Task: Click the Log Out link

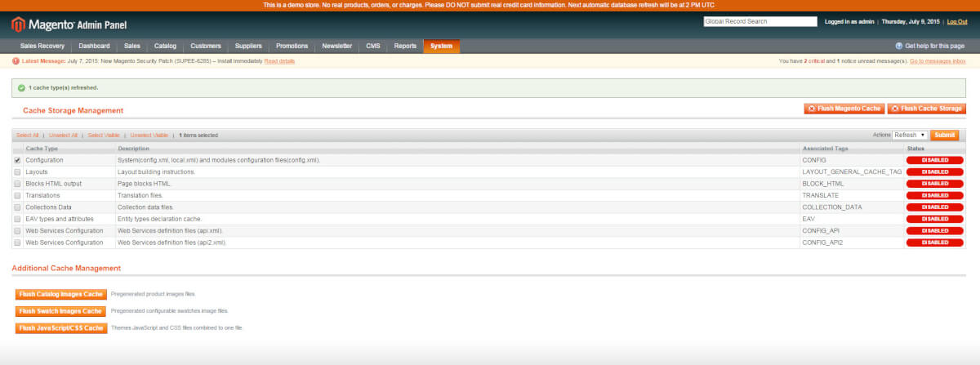Action: [957, 22]
